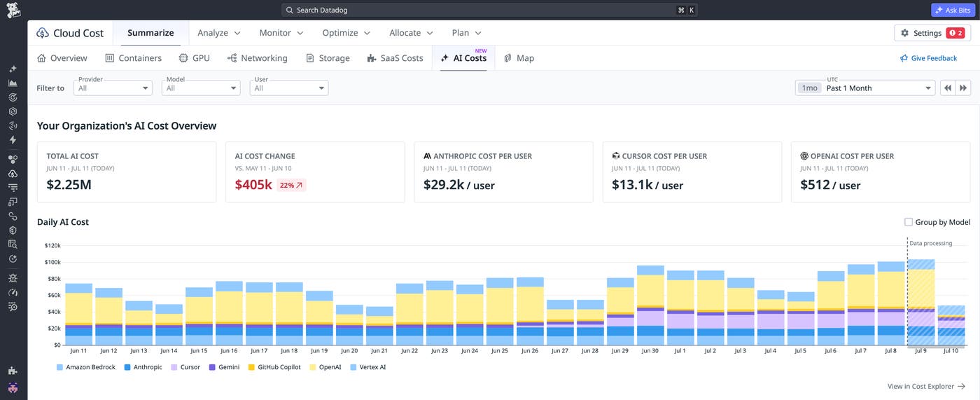Click the overlapping squares sidebar icon
The image size is (980, 400).
[x=13, y=202]
